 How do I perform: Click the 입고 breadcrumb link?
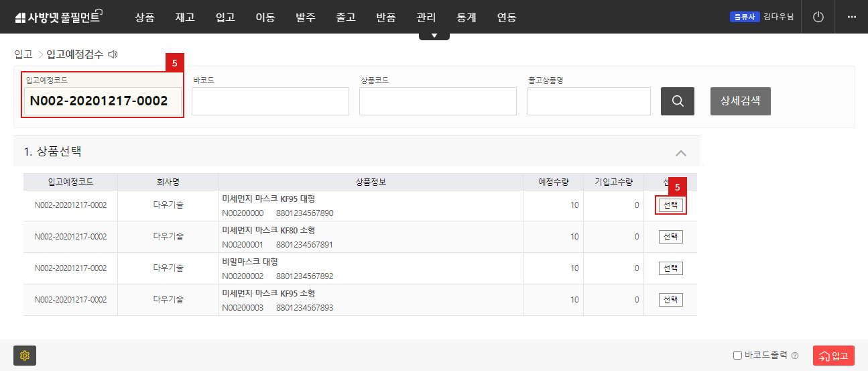point(23,54)
